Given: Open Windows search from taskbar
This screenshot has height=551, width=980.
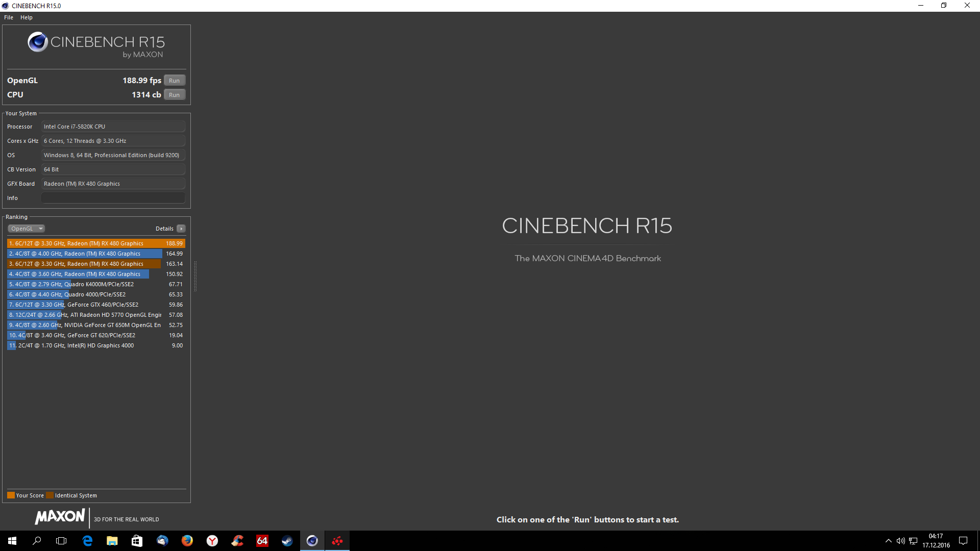Looking at the screenshot, I should coord(37,541).
